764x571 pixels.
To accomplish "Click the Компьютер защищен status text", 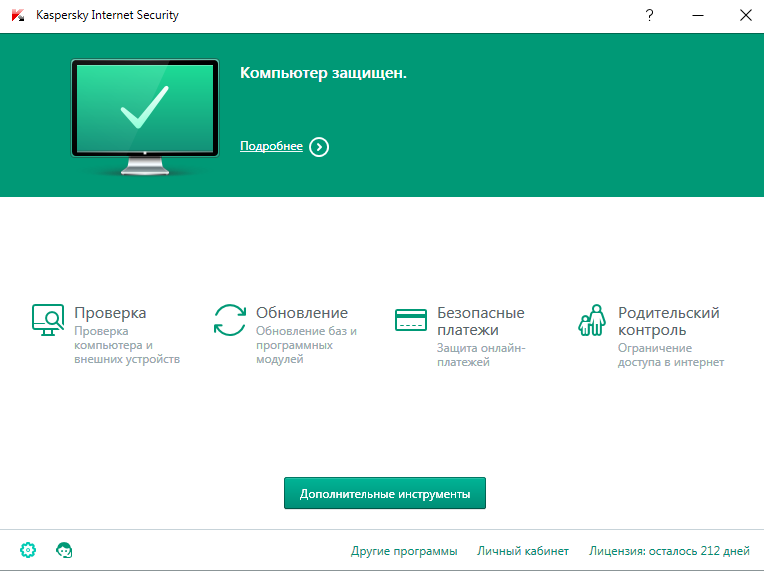I will (x=324, y=73).
